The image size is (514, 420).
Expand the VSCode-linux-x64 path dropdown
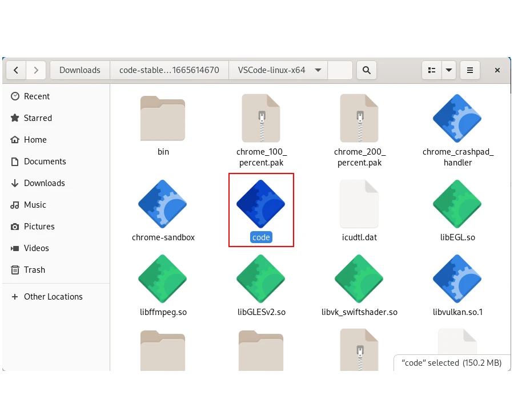(318, 70)
